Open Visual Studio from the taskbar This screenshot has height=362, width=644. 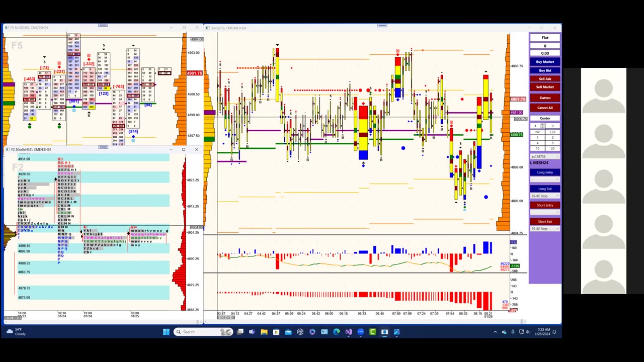point(348,332)
